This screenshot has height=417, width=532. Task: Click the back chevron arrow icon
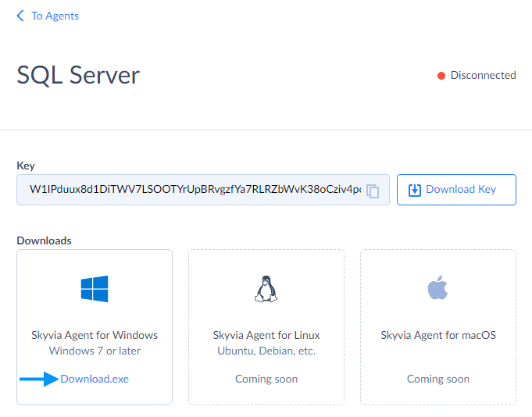click(20, 16)
